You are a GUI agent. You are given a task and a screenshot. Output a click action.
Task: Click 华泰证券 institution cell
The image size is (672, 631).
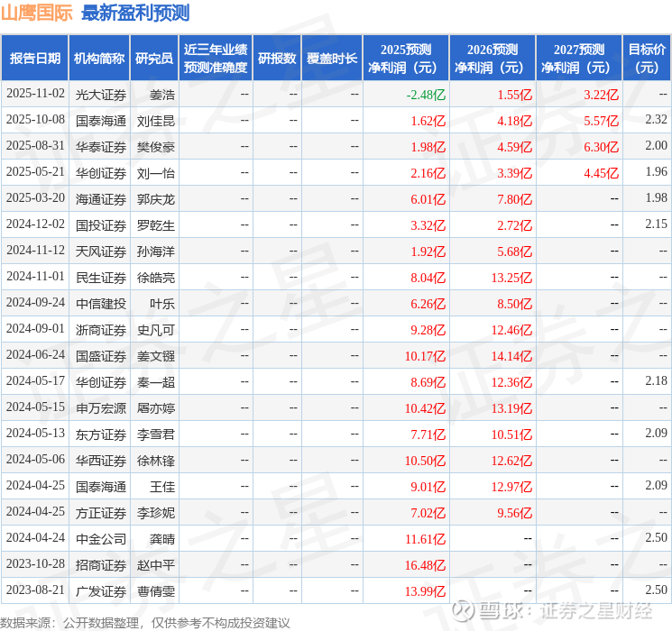[x=101, y=147]
